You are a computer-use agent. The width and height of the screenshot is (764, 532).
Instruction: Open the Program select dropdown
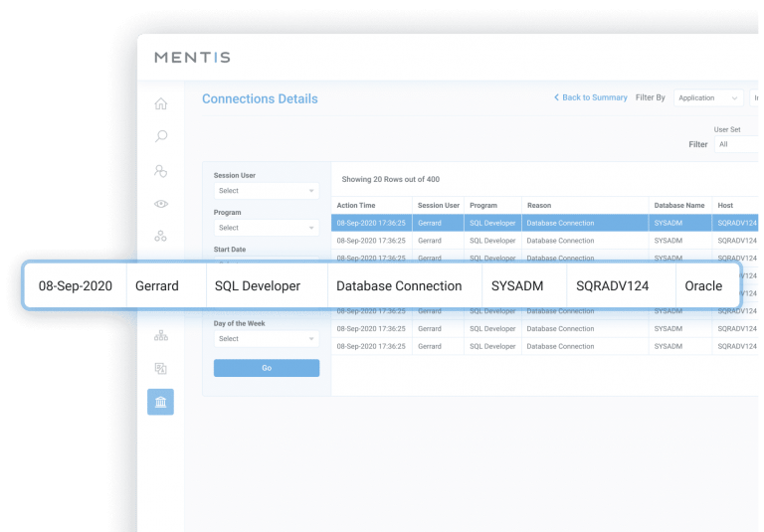266,228
